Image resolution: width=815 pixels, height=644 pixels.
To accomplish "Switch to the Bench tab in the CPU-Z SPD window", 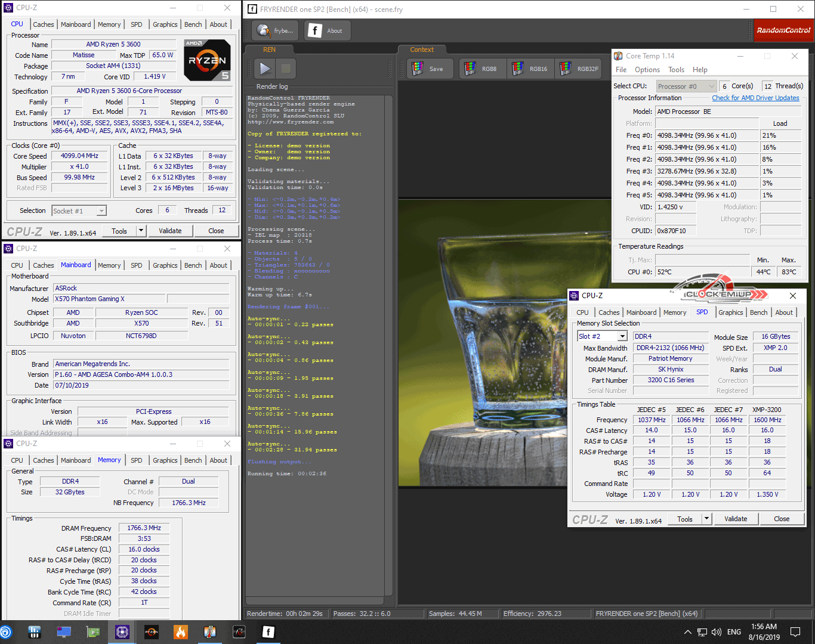I will 758,312.
